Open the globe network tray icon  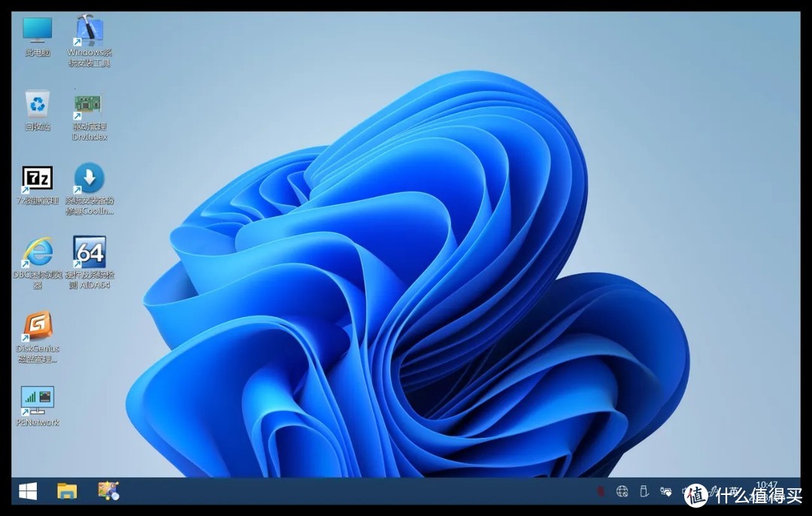[x=623, y=491]
